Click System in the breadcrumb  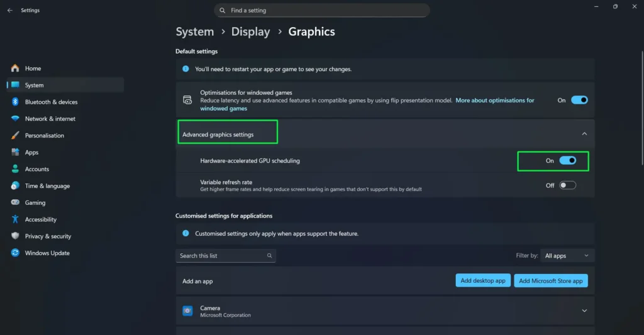[x=195, y=31]
